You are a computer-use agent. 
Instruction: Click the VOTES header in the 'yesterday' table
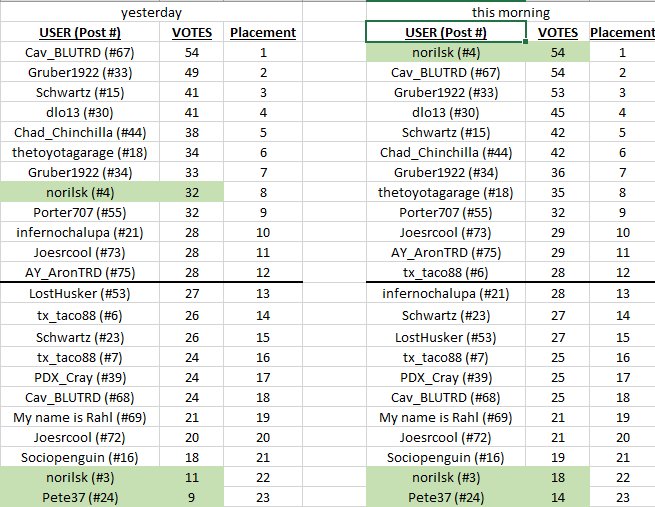[192, 33]
